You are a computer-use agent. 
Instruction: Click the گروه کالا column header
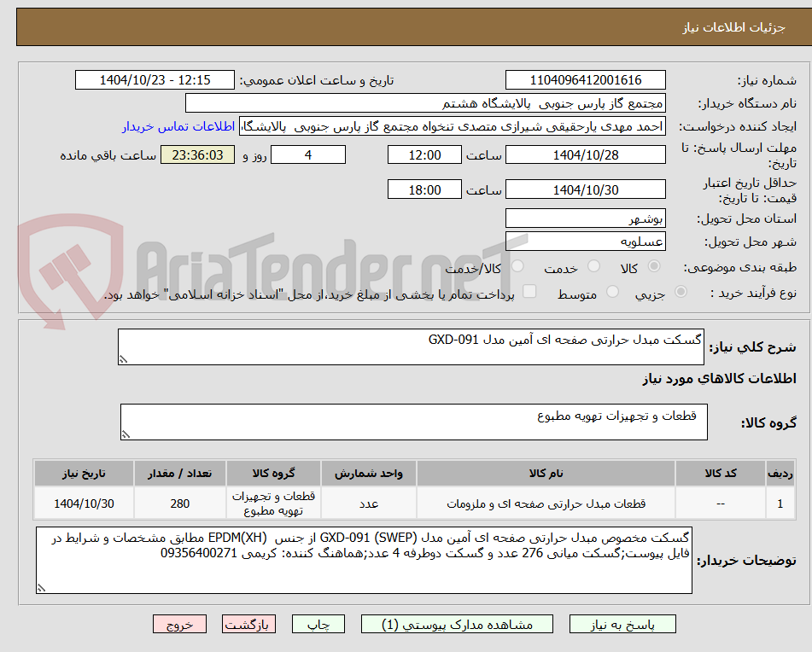point(273,473)
